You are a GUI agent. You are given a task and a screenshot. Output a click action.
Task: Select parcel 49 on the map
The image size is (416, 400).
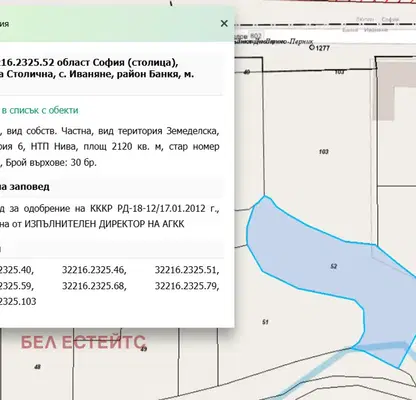[x=144, y=349]
